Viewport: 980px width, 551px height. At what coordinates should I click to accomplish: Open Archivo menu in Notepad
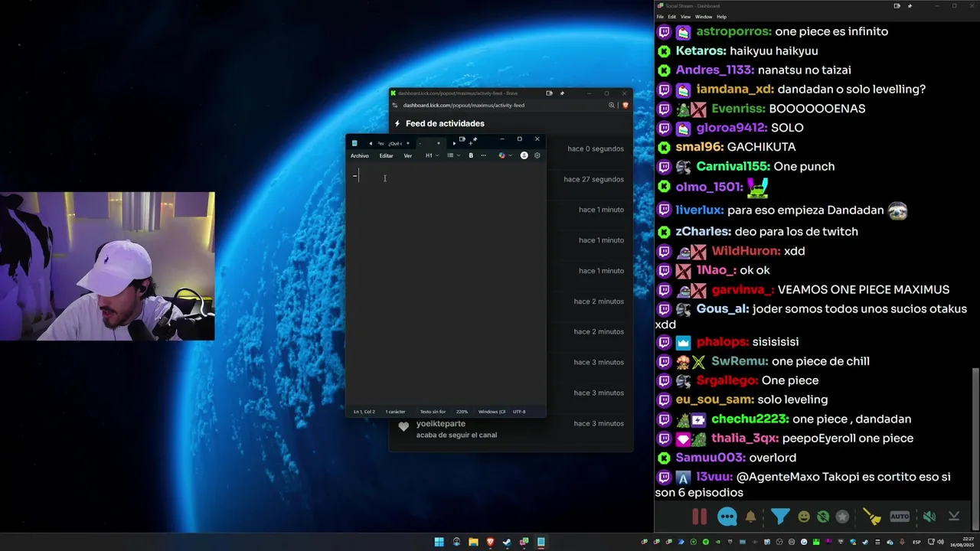(360, 155)
